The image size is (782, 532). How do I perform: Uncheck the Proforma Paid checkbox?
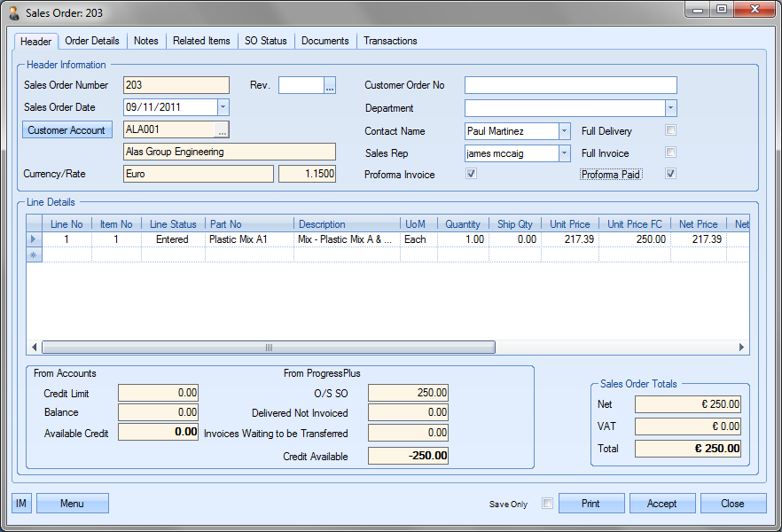pyautogui.click(x=671, y=174)
